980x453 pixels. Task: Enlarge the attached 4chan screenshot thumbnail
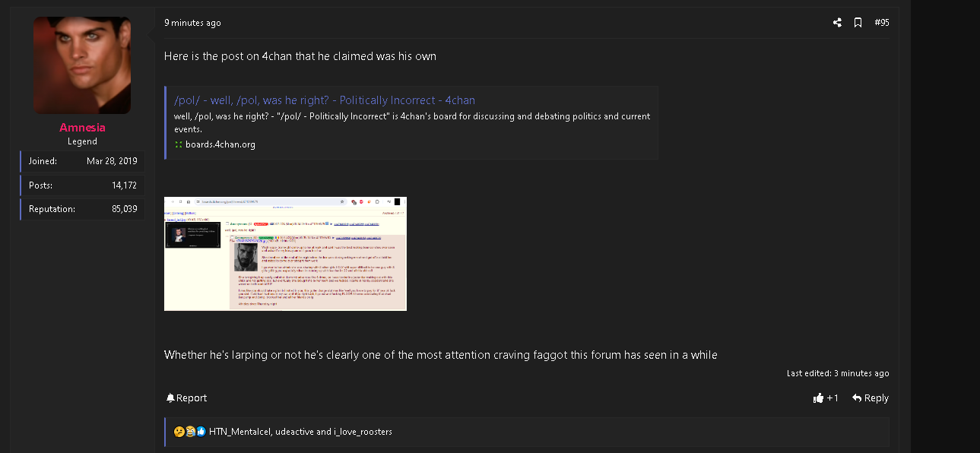pos(285,254)
